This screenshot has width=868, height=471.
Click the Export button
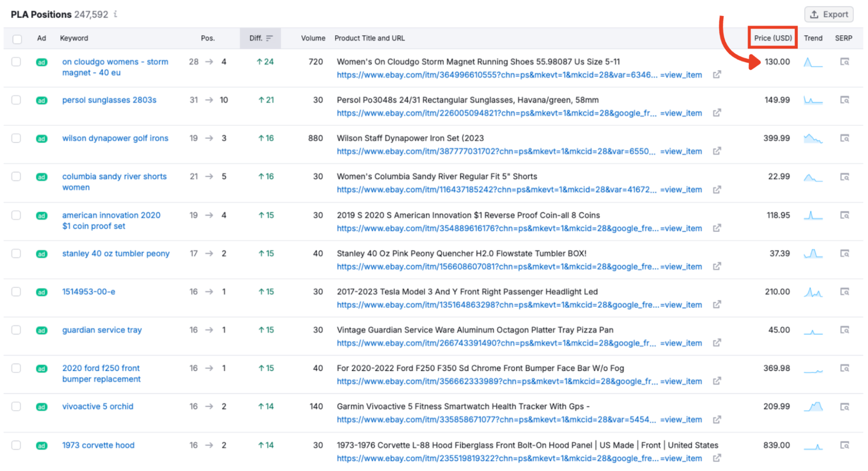[x=829, y=15]
